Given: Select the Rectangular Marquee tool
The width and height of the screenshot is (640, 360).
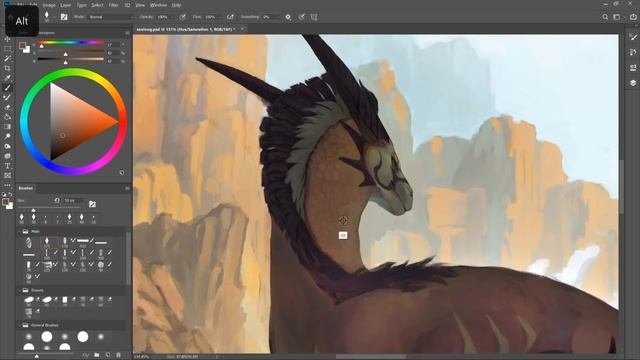Looking at the screenshot, I should tap(7, 49).
